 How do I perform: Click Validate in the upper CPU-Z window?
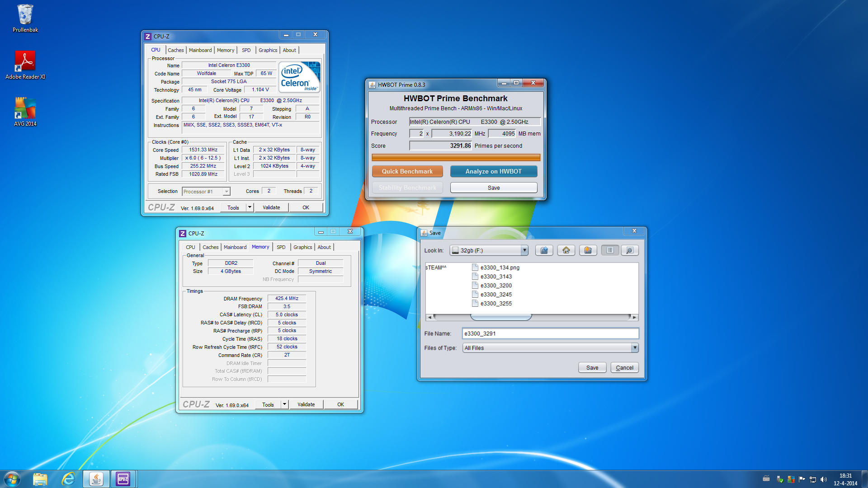pos(271,207)
